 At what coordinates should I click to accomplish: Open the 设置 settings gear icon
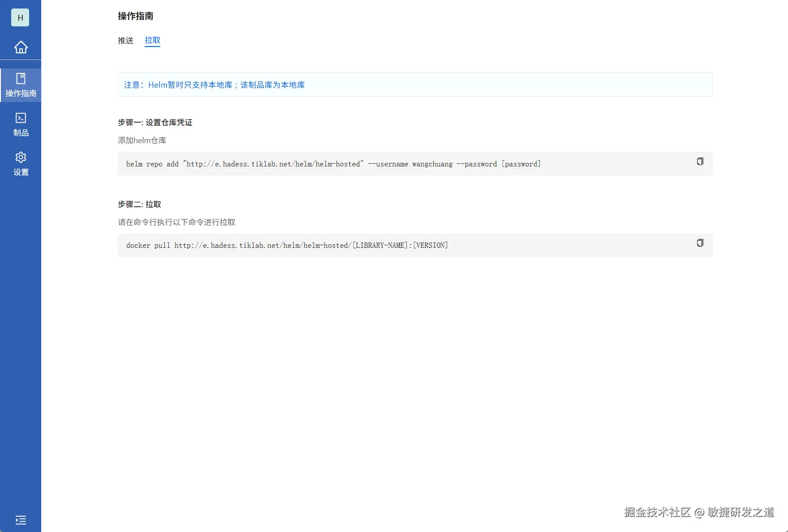pyautogui.click(x=21, y=157)
